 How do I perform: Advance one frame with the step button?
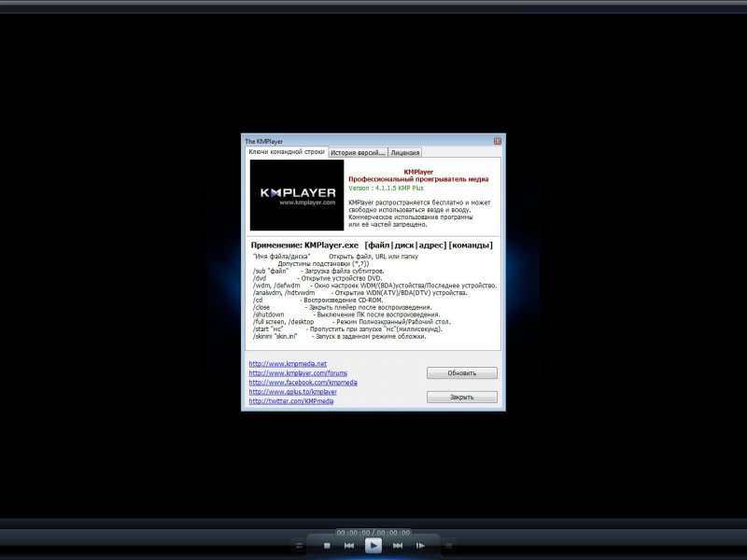420,546
